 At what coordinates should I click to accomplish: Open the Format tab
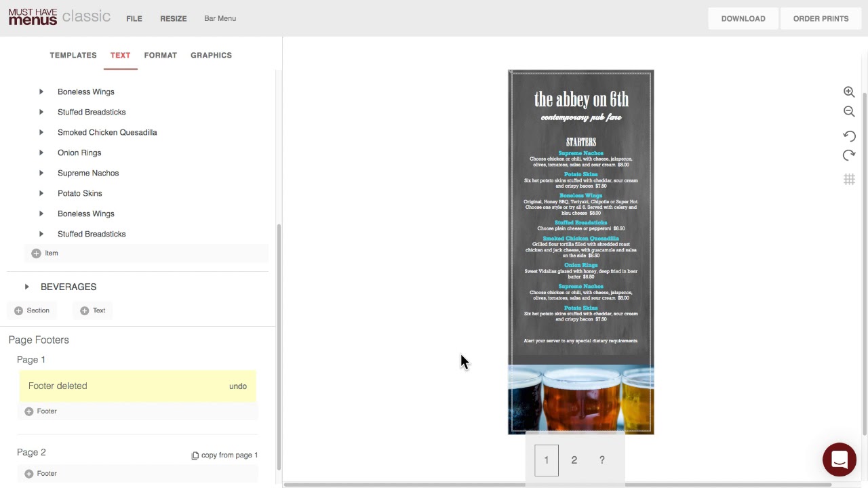pyautogui.click(x=160, y=56)
